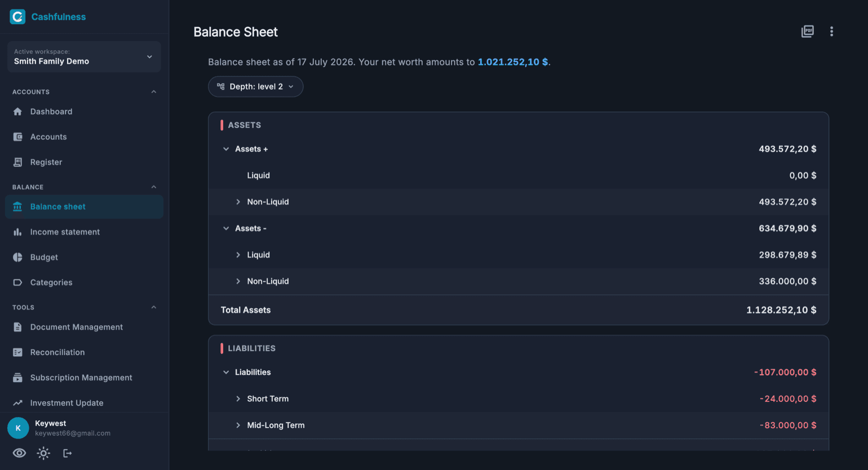Expand the Non-Liquid row under Assets +
The width and height of the screenshot is (868, 470).
(238, 202)
